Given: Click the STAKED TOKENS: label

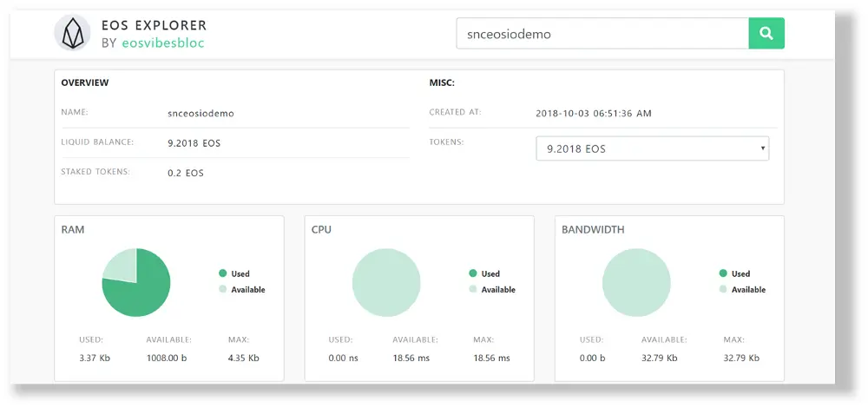Looking at the screenshot, I should (95, 172).
